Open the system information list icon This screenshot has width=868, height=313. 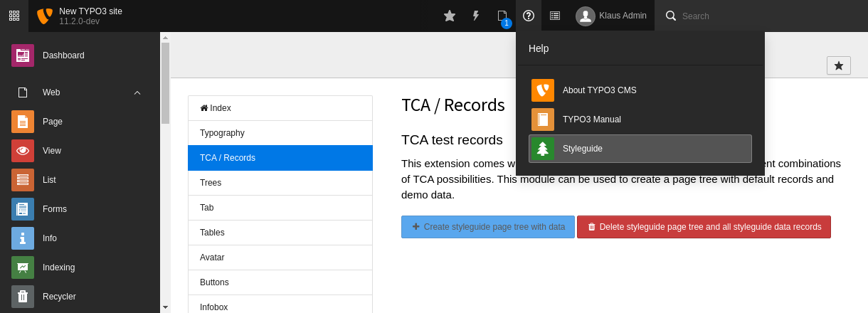[x=555, y=16]
